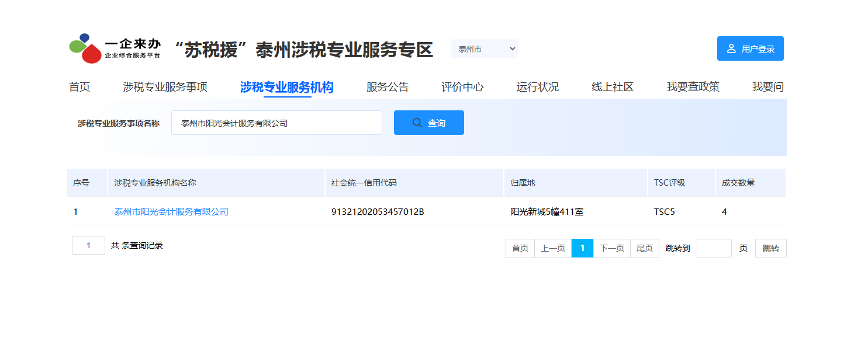This screenshot has width=868, height=348.
Task: Visit the 线上社区 tab
Action: coord(613,87)
